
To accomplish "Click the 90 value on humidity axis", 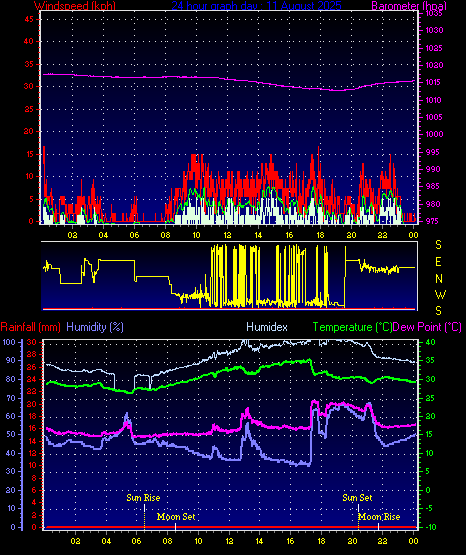I will point(11,360).
